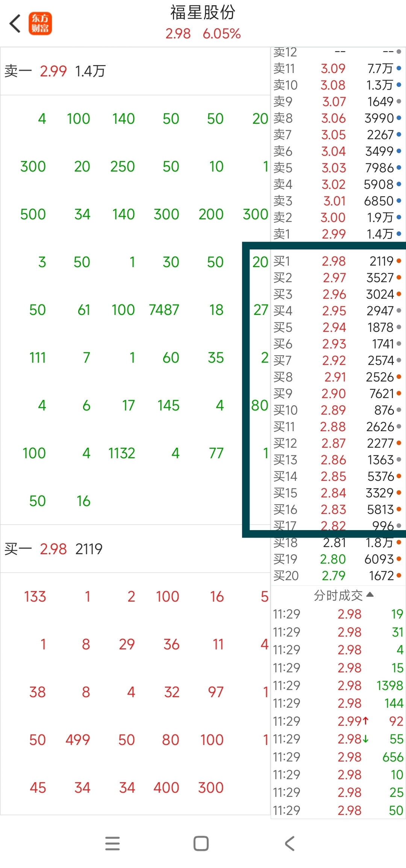The height and width of the screenshot is (868, 406).
Task: Select the 卖2 3.00 1.9万 row
Action: [x=338, y=217]
